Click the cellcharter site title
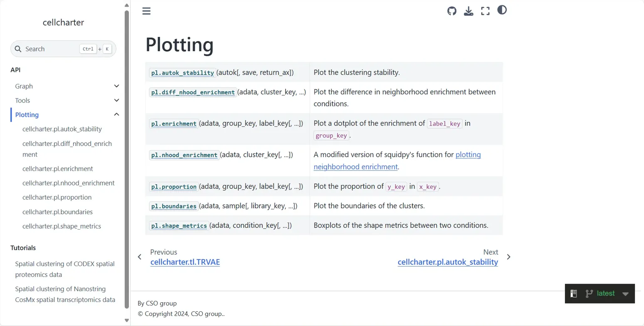Screen dimensions: 644x326 click(63, 22)
